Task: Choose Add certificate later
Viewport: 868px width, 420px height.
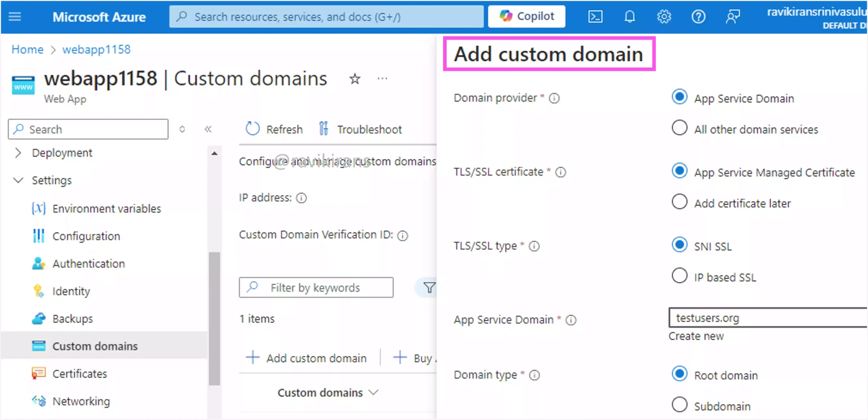Action: tap(679, 202)
